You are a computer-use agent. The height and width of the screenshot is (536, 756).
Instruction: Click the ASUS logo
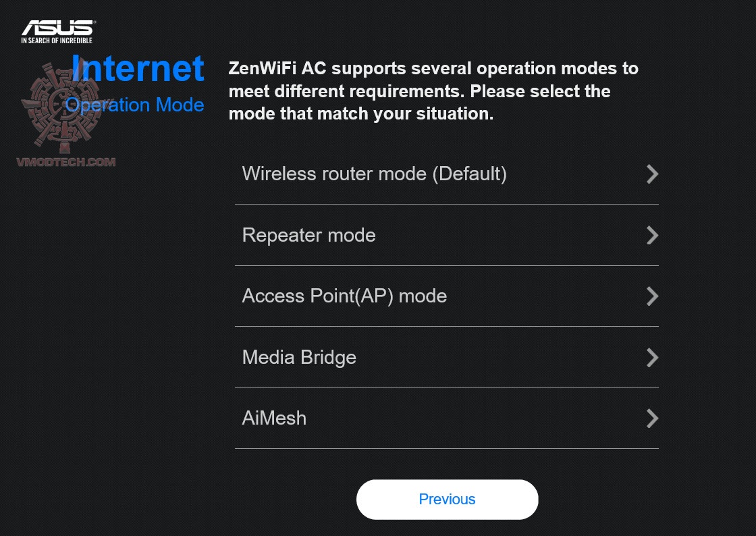coord(57,28)
